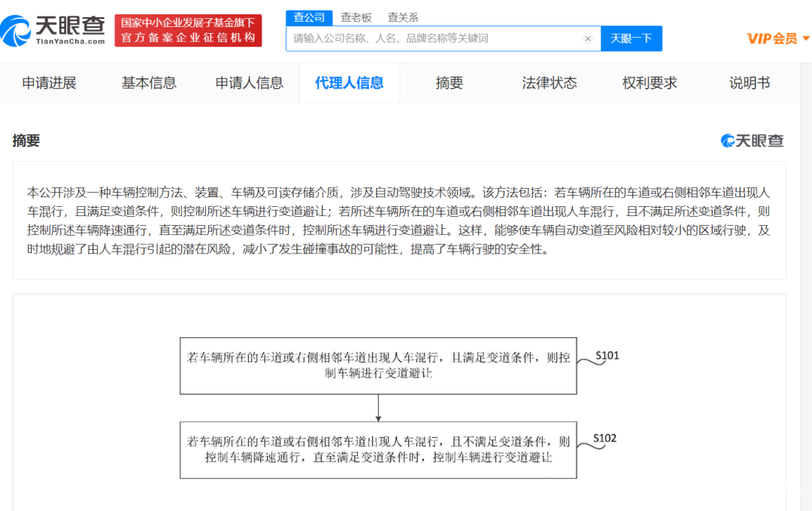Open the 法律状态 tab
The image size is (812, 511).
[550, 83]
